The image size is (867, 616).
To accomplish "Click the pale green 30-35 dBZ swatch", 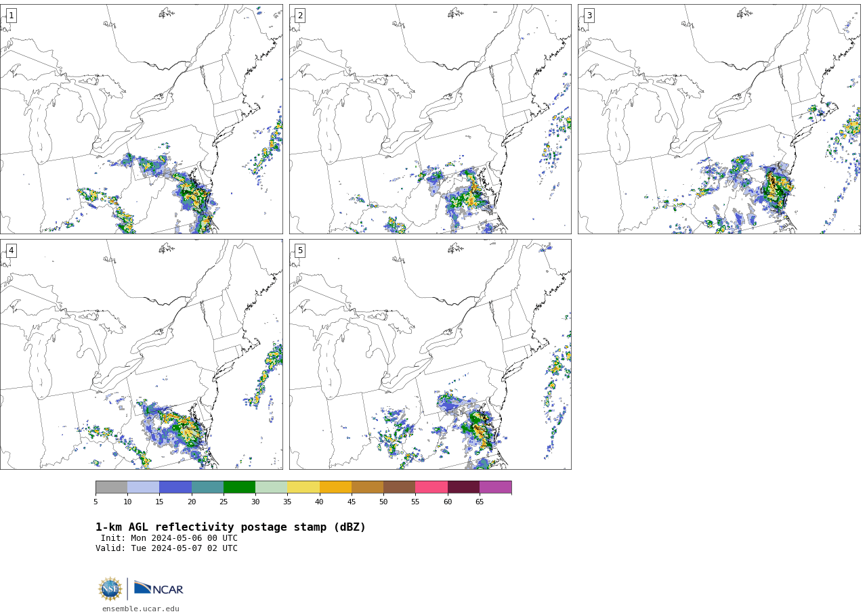I will [271, 487].
